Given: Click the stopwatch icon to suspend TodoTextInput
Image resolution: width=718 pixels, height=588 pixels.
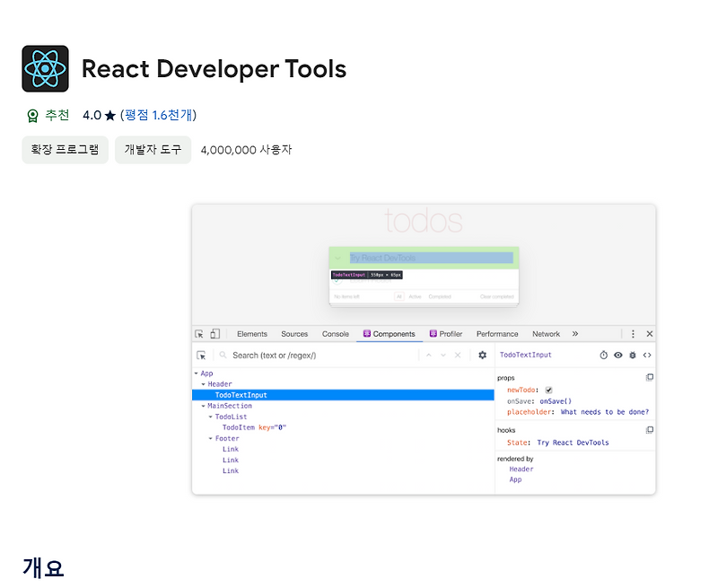Looking at the screenshot, I should [602, 355].
